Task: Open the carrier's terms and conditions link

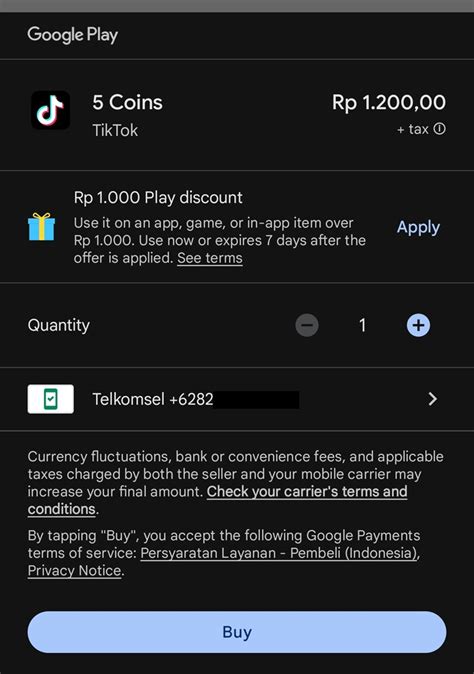Action: (217, 500)
